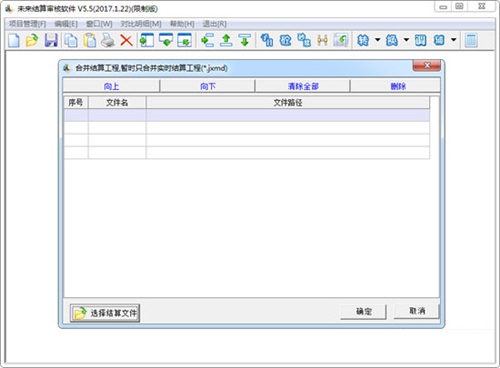
Task: Expand the dropdown arrow next to the 转 icon
Action: pyautogui.click(x=377, y=40)
